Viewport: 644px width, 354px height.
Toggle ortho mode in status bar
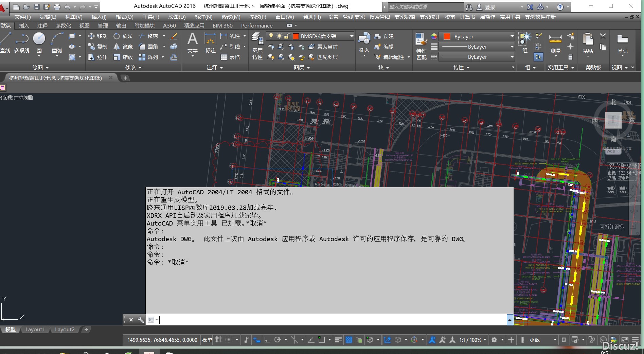[267, 339]
